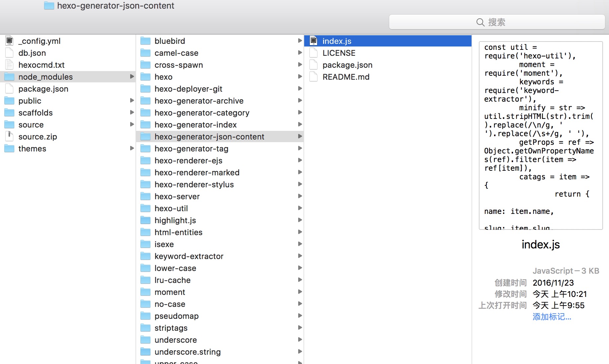The image size is (609, 364).
Task: Select the hexo-generator-tag folder row
Action: (220, 148)
